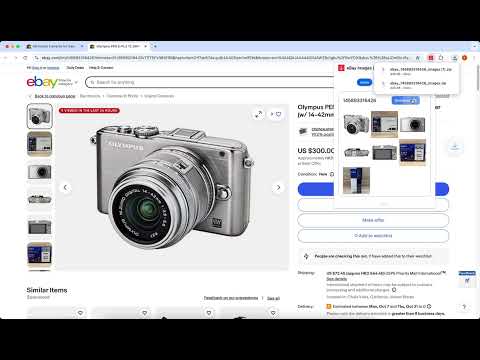
Task: Click heart on second similar item card
Action: point(145,313)
